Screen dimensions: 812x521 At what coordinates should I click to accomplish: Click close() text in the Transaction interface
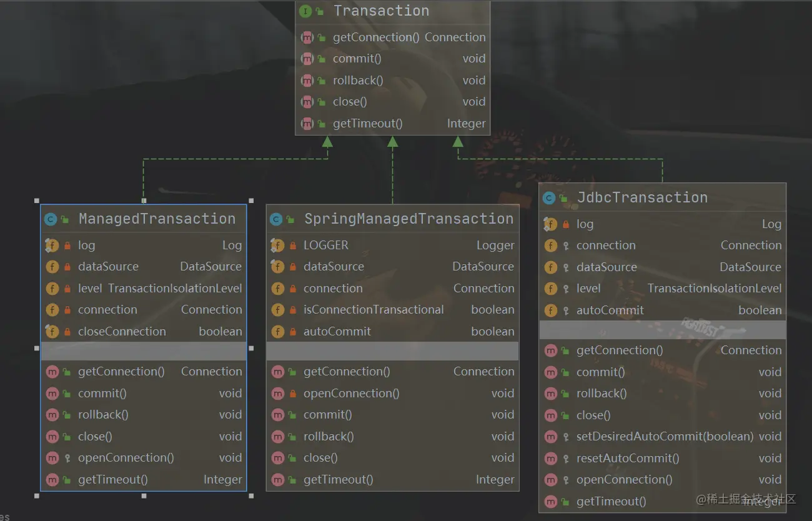pos(350,102)
